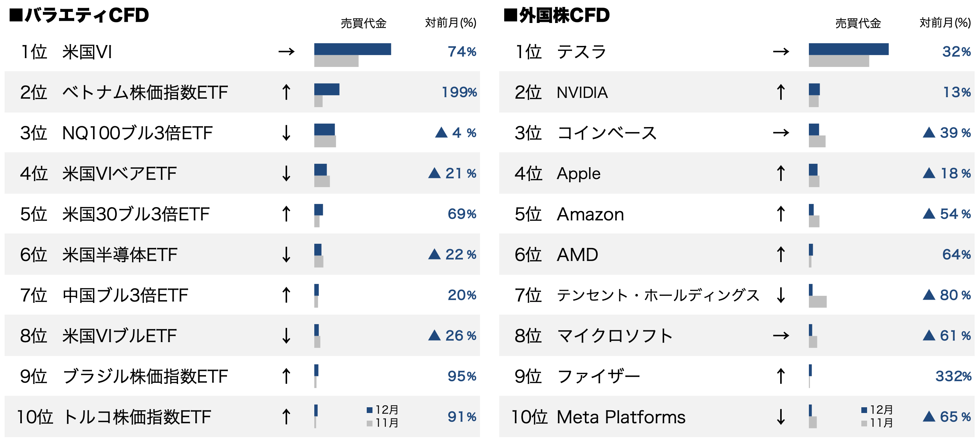Click the right arrow beside コインベース
The image size is (980, 444).
tap(781, 133)
